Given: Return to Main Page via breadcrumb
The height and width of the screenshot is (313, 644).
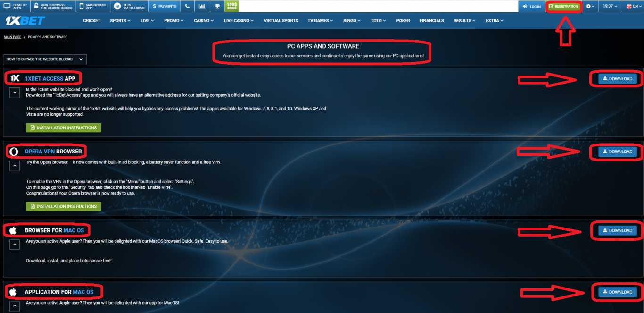Looking at the screenshot, I should pos(12,37).
